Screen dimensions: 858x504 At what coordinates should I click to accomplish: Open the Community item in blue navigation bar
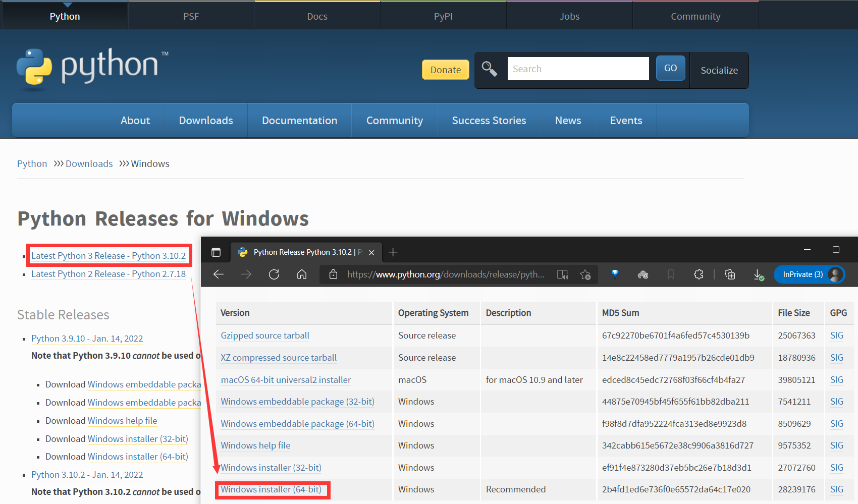[x=395, y=120]
